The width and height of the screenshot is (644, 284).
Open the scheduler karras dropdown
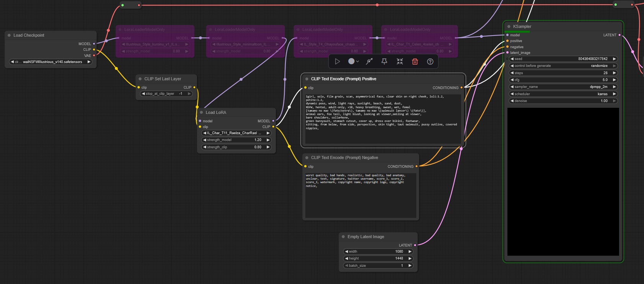tap(562, 94)
